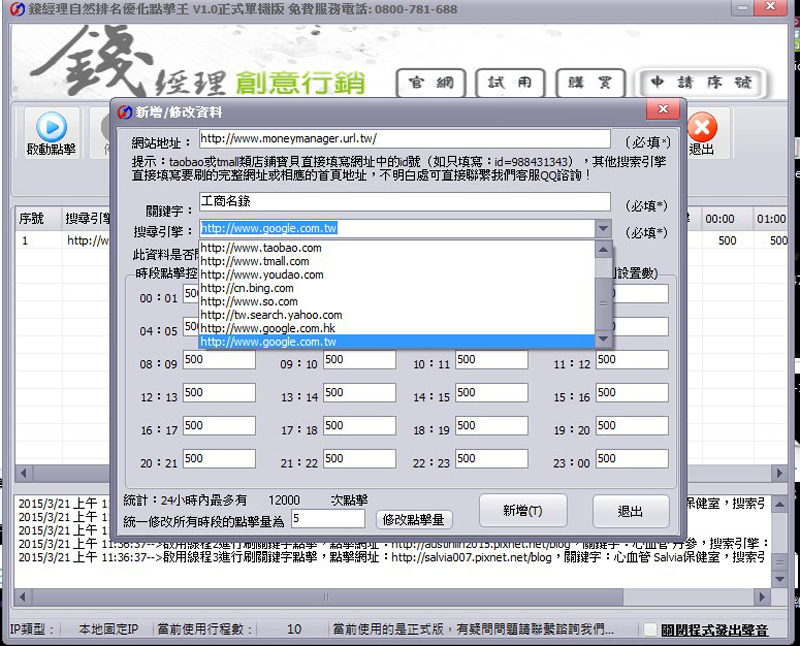Click the 11:12 click count field

tap(632, 360)
